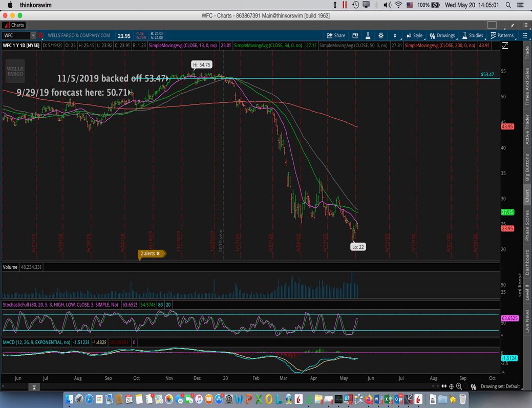Click the 43.95 red price tag

click(x=507, y=126)
